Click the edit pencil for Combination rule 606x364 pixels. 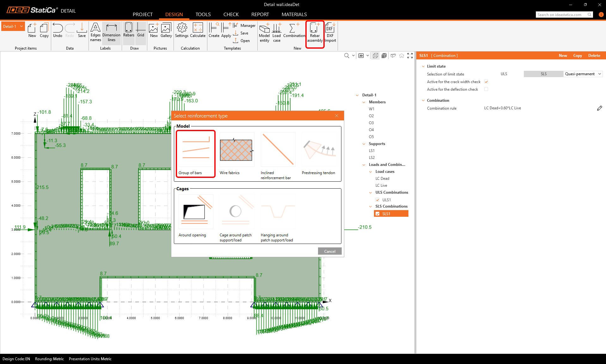(599, 108)
